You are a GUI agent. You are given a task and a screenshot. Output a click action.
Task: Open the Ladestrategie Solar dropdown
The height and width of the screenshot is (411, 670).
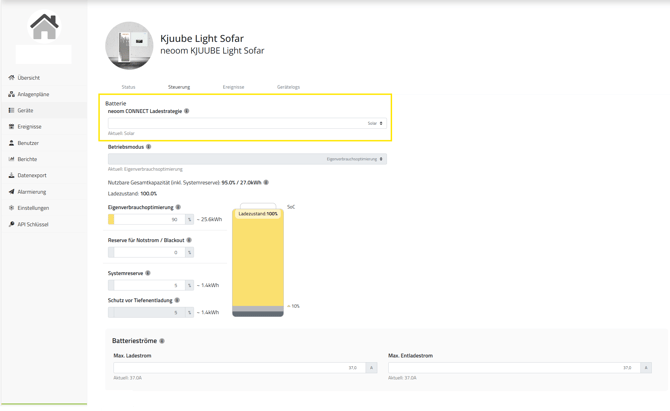pyautogui.click(x=247, y=123)
